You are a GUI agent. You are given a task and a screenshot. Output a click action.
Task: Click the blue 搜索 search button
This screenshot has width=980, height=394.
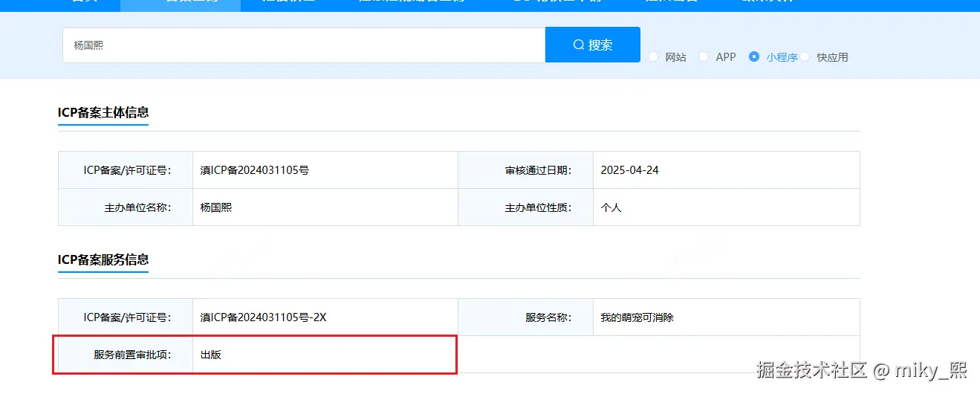593,45
